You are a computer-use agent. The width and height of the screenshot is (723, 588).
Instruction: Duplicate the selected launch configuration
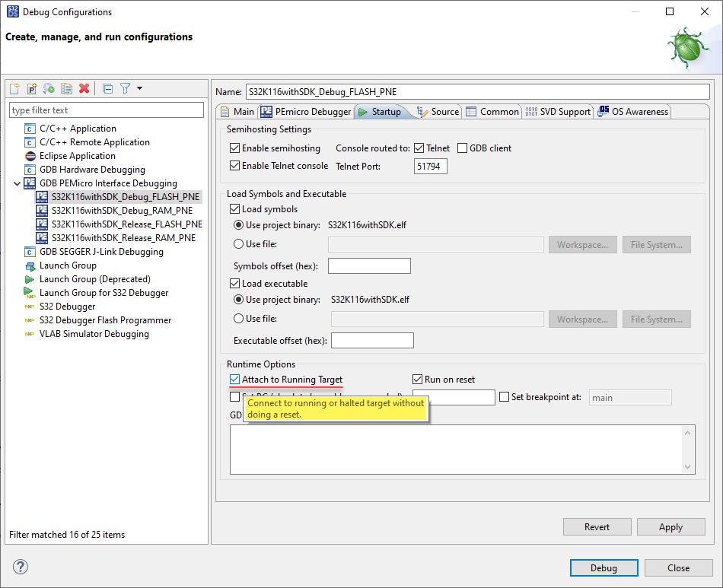(66, 88)
